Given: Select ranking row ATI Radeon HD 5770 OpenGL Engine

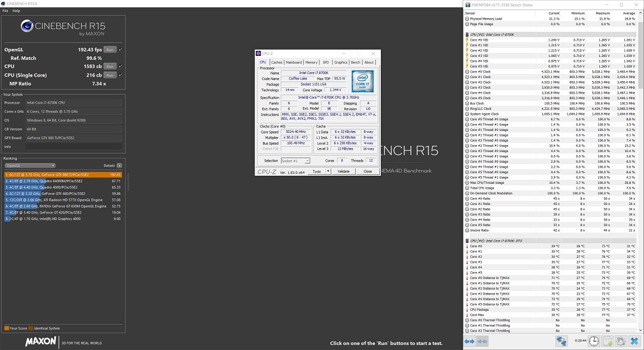Looking at the screenshot, I should click(63, 200).
